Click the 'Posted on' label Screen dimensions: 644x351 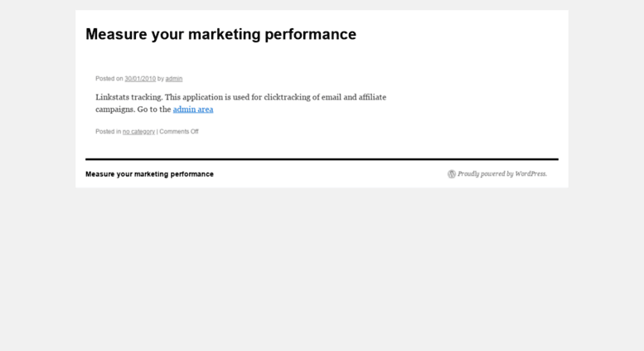point(109,79)
